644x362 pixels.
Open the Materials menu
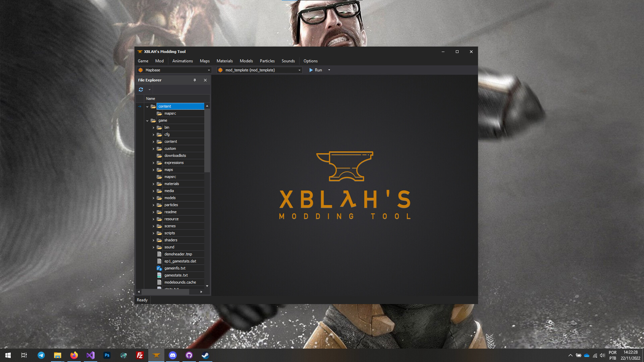click(x=224, y=61)
